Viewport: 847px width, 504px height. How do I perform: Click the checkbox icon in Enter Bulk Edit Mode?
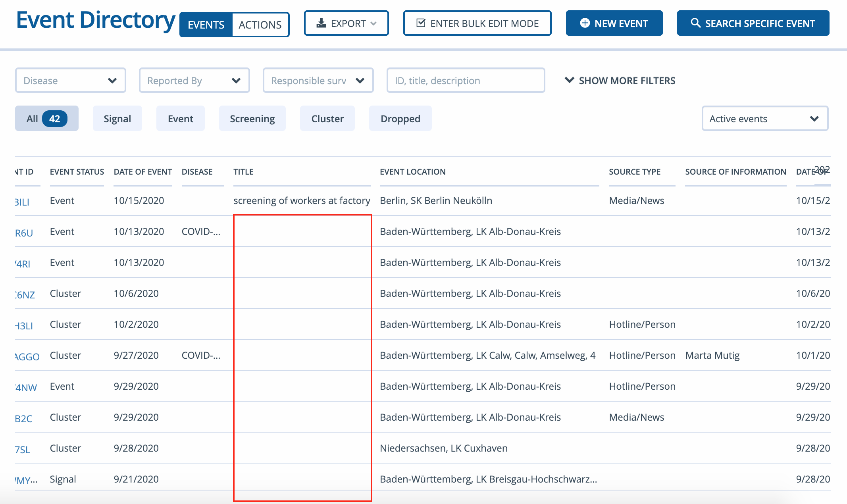tap(421, 23)
